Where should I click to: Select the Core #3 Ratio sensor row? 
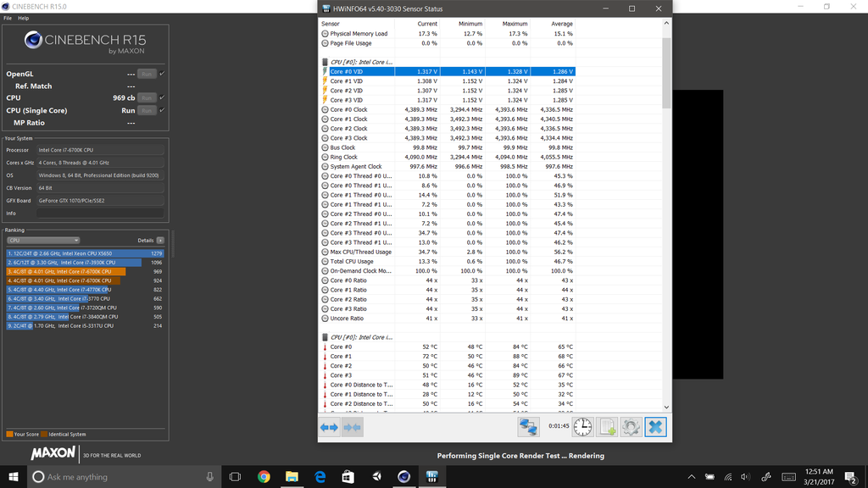(x=448, y=308)
